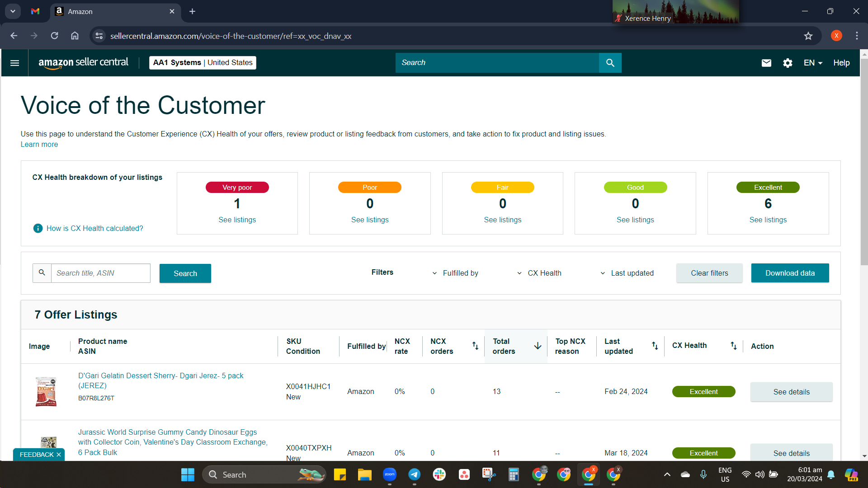See listings under Good
This screenshot has width=868, height=488.
pyautogui.click(x=635, y=220)
